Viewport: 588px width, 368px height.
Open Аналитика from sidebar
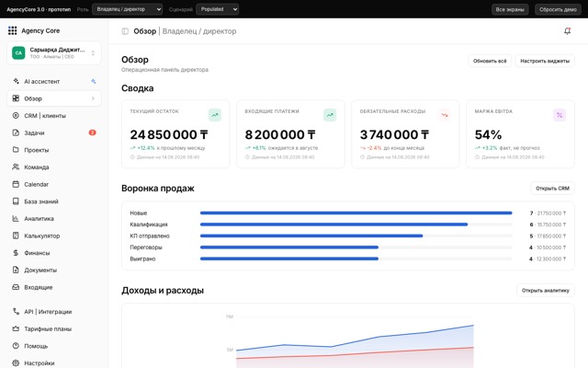point(54,218)
